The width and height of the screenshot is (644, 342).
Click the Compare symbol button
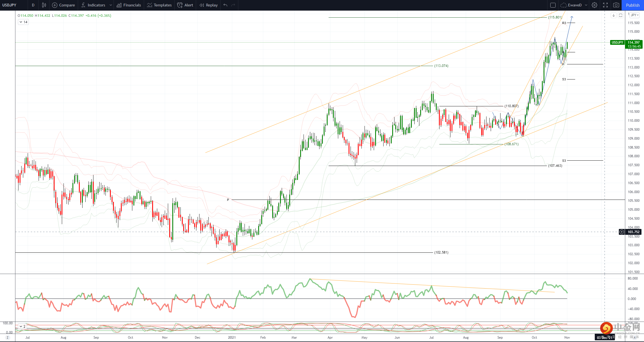[x=64, y=5]
